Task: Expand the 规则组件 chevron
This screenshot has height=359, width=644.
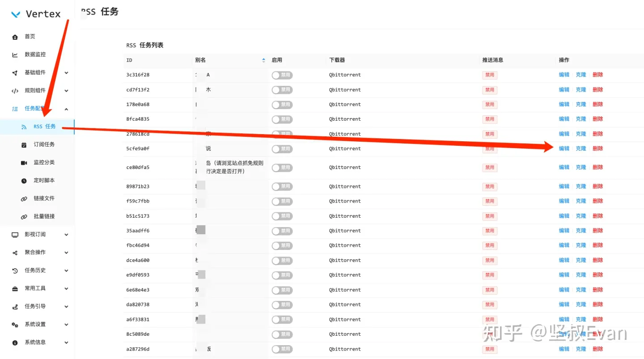Action: pos(66,91)
